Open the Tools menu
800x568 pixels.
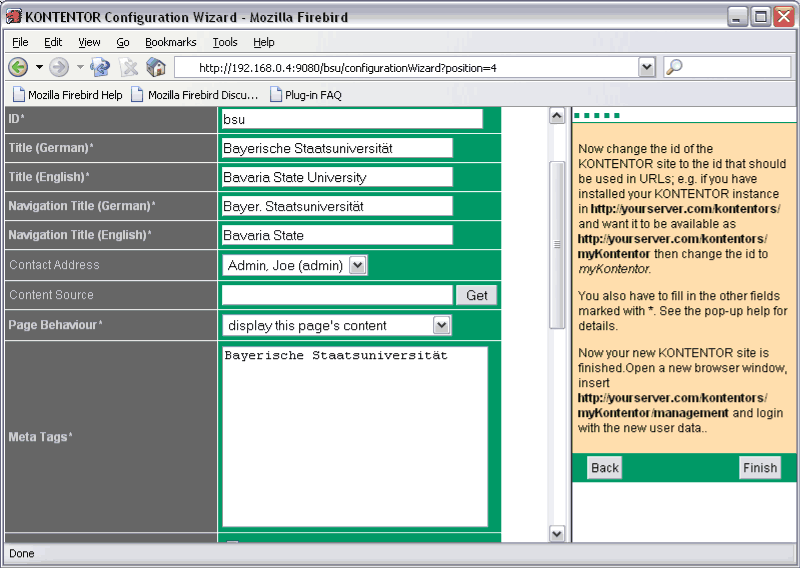pos(225,42)
